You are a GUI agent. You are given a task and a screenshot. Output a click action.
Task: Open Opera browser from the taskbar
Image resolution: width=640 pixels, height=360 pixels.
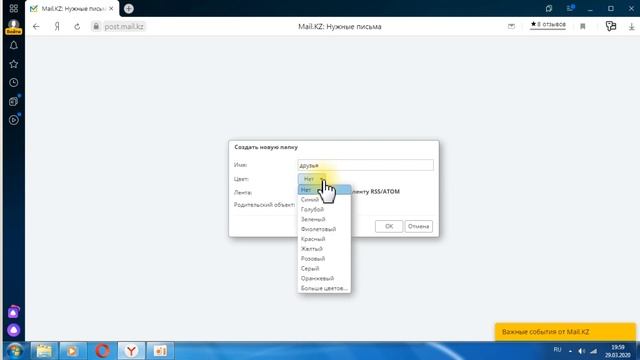(102, 351)
